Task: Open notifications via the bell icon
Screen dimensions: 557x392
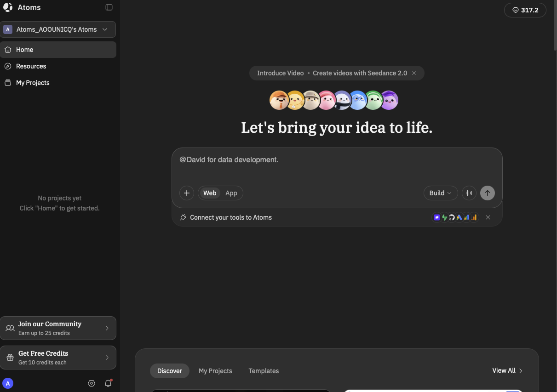Action: [x=108, y=383]
